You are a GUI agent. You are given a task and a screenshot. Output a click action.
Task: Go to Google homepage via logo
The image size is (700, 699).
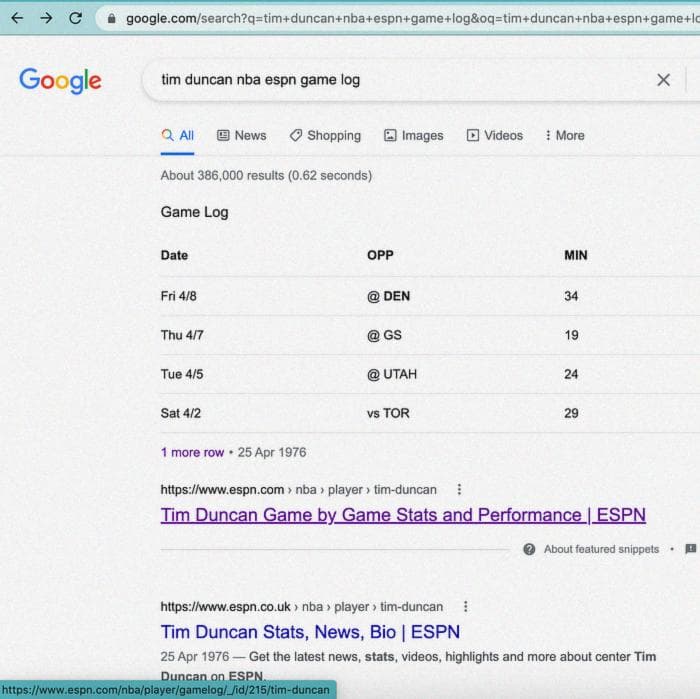point(60,81)
